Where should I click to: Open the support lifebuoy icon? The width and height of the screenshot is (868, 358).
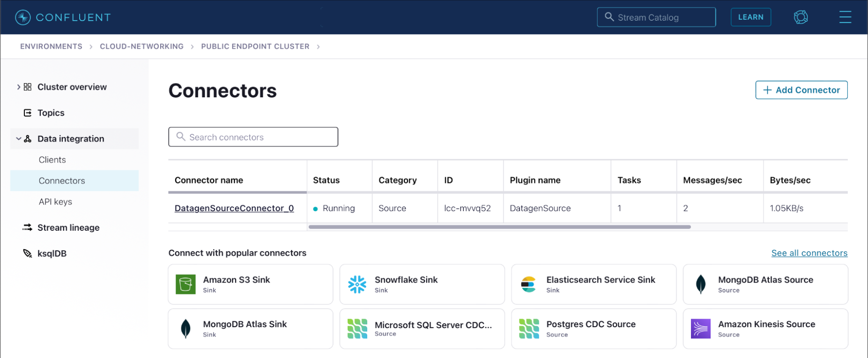(801, 17)
